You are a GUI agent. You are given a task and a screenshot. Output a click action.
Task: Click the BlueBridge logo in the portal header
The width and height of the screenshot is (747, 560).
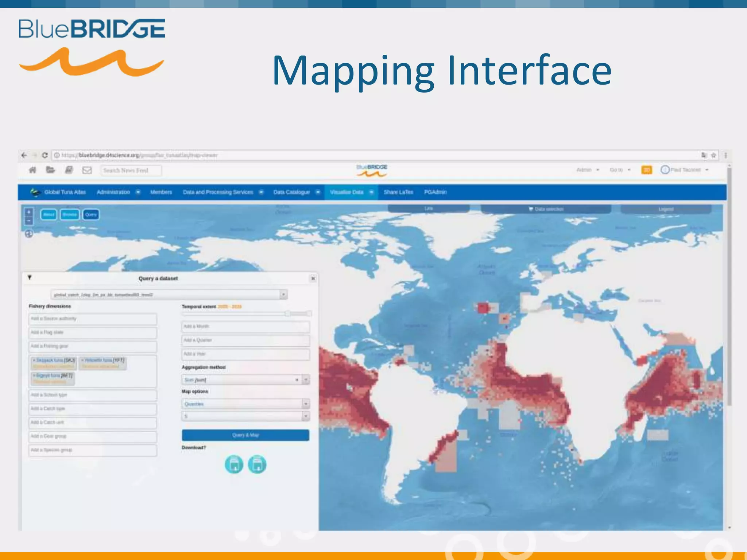372,171
